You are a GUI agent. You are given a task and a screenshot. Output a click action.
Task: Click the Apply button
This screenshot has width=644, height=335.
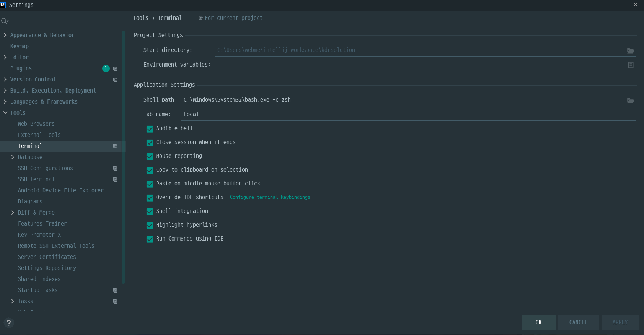coord(620,323)
